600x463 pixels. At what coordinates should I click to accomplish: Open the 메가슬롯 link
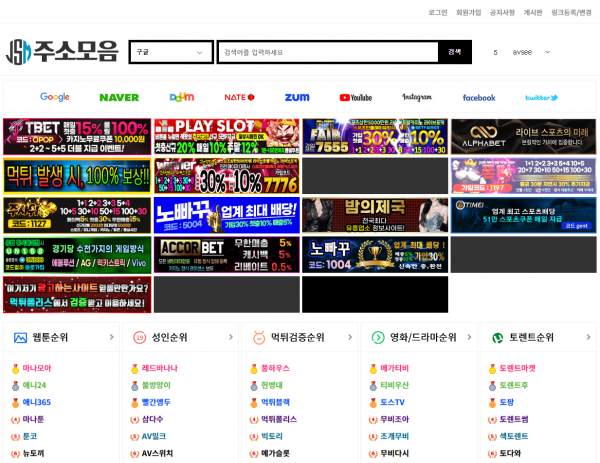[275, 453]
